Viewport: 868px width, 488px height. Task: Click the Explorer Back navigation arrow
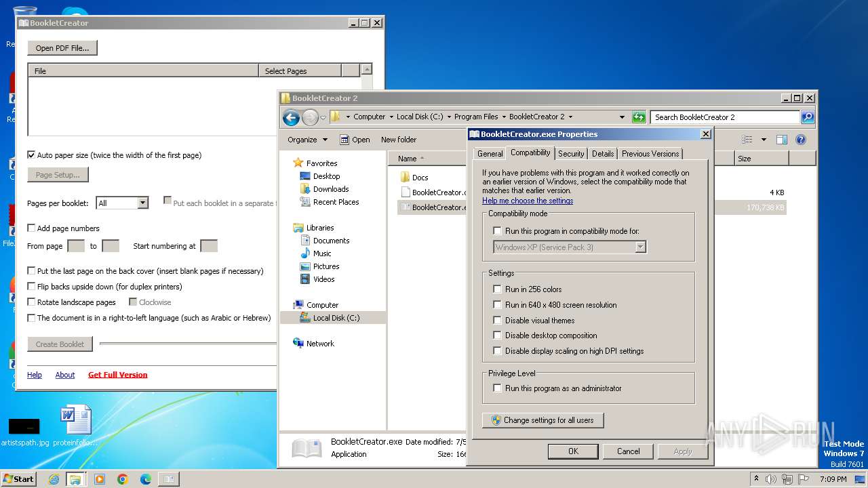[x=291, y=117]
